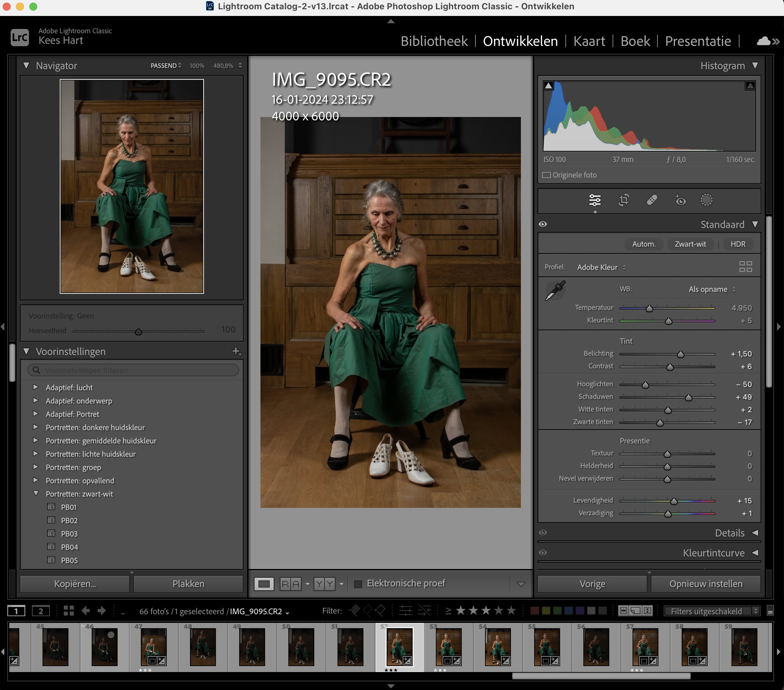The image size is (784, 690).
Task: Select the Red eye correction tool
Action: (x=680, y=200)
